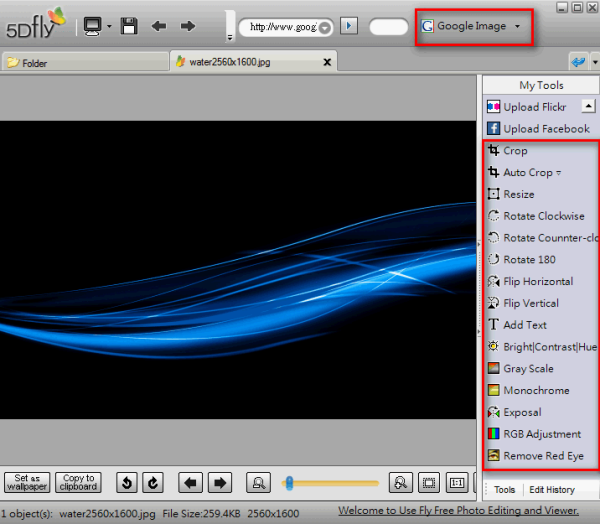This screenshot has height=524, width=600.
Task: Open the Resize tool
Action: click(x=518, y=194)
